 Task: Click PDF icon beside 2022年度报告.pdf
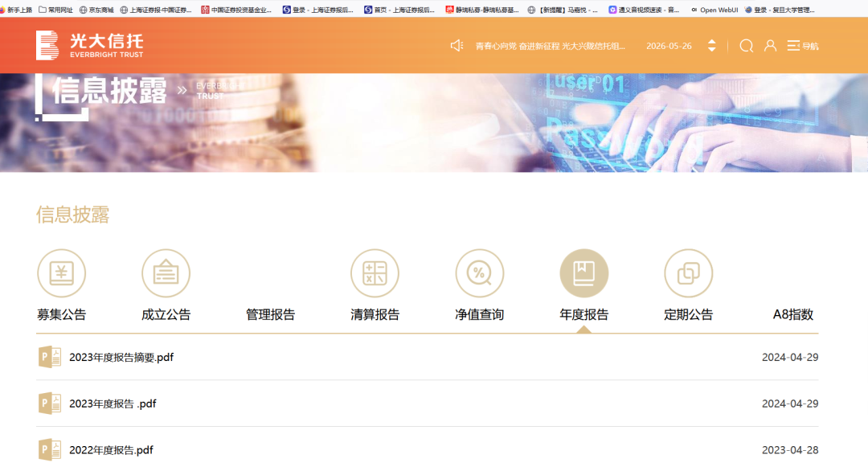coord(50,450)
